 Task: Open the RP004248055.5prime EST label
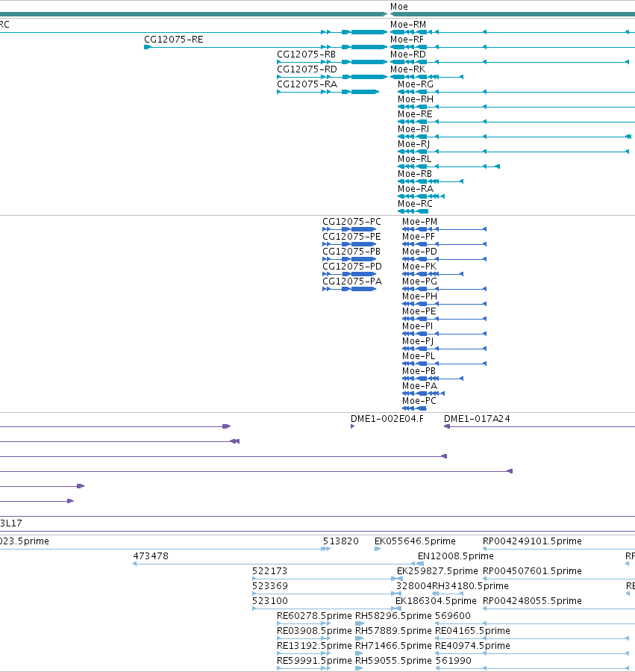(532, 601)
